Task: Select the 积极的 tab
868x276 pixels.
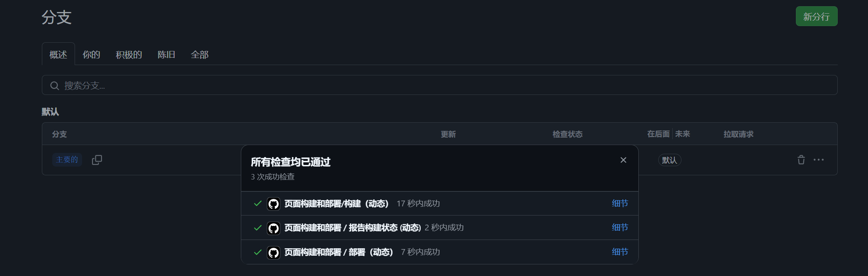Action: pyautogui.click(x=128, y=54)
